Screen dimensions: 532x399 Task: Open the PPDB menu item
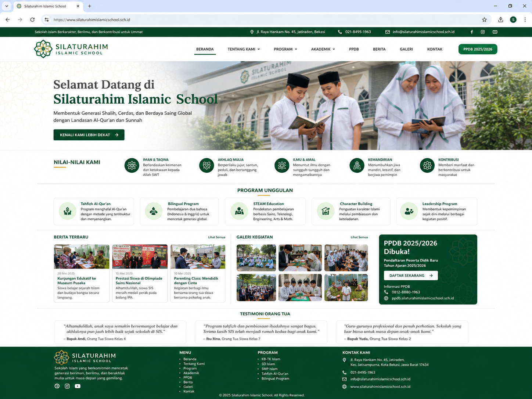354,49
